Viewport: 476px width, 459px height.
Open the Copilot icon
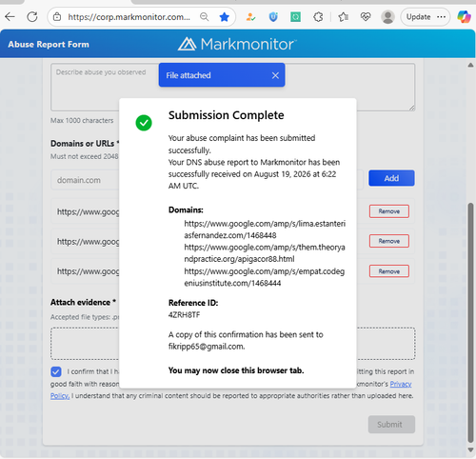click(x=464, y=17)
